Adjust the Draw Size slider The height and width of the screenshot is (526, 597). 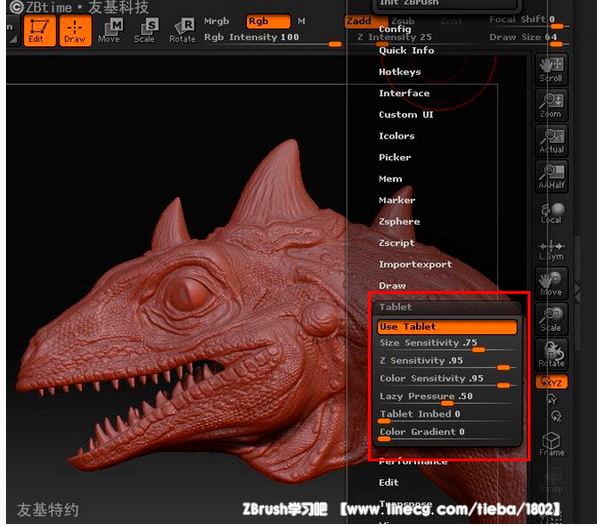pyautogui.click(x=528, y=40)
